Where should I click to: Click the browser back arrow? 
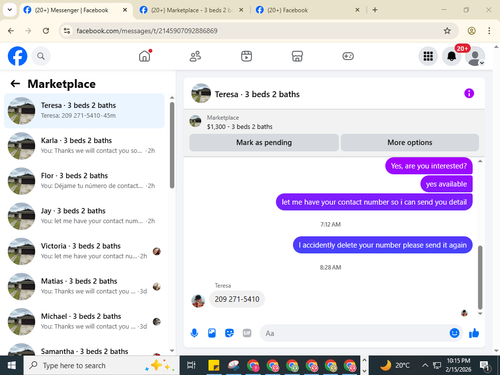[x=11, y=31]
